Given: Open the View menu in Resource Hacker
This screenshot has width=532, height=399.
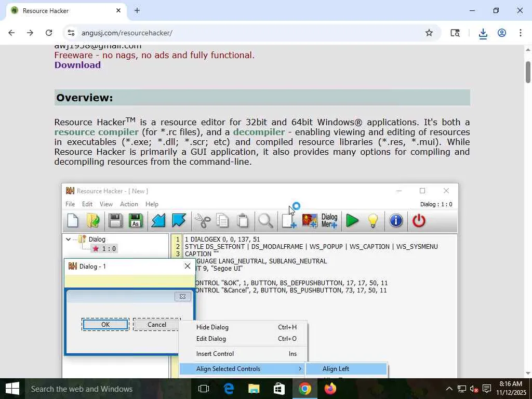Looking at the screenshot, I should point(106,204).
